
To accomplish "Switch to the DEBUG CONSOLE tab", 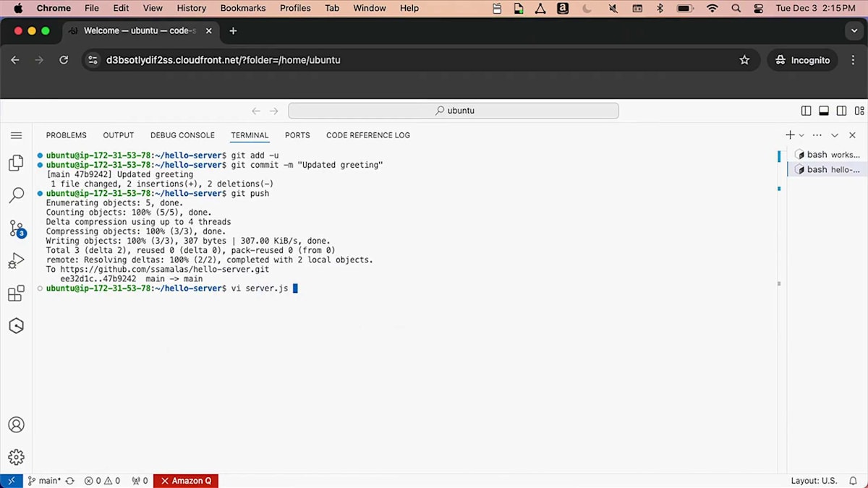I will tap(182, 135).
